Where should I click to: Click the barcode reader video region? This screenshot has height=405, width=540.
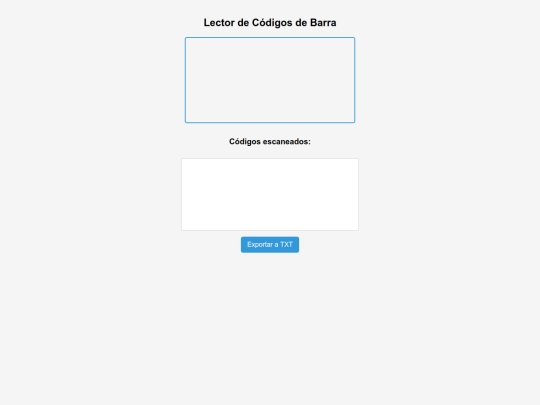[x=270, y=80]
